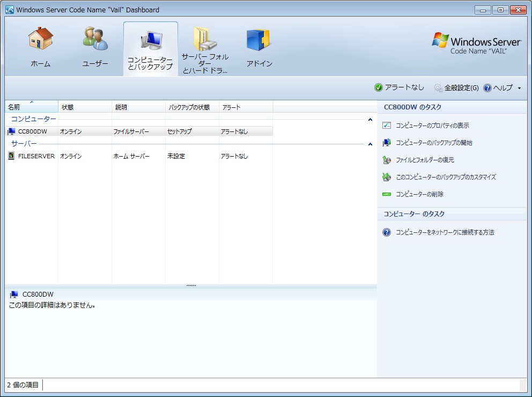Click the FILESERVER server row icon

[x=12, y=156]
